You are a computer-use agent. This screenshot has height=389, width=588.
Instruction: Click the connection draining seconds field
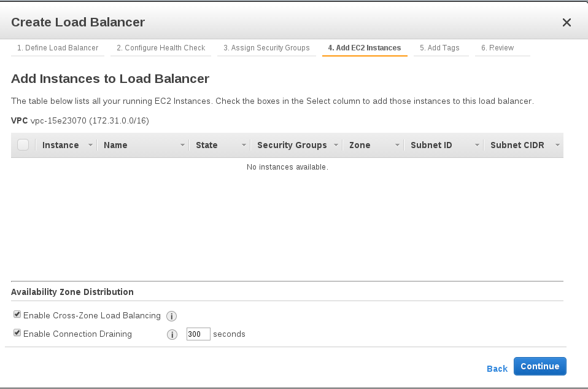tap(198, 334)
